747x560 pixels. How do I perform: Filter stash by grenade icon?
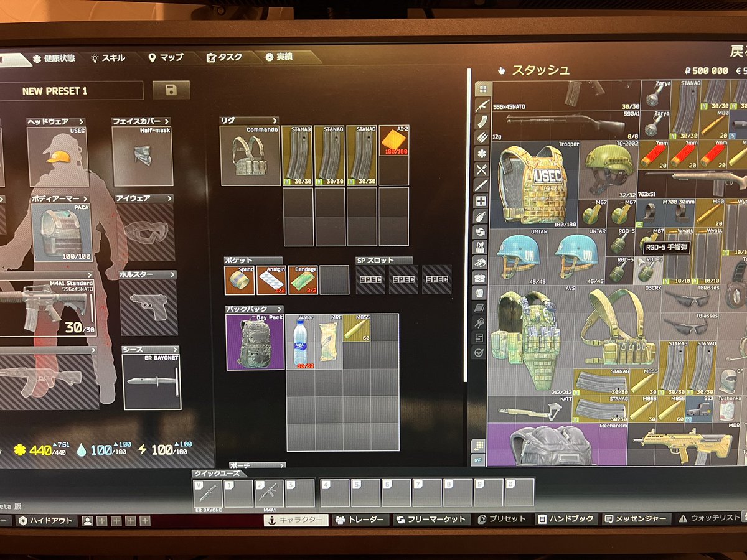pyautogui.click(x=480, y=217)
